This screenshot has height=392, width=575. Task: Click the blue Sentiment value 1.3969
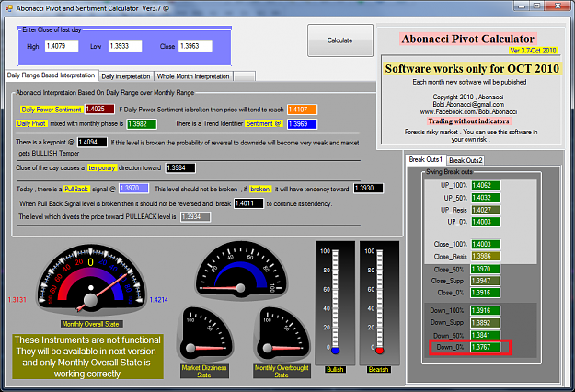(x=302, y=124)
